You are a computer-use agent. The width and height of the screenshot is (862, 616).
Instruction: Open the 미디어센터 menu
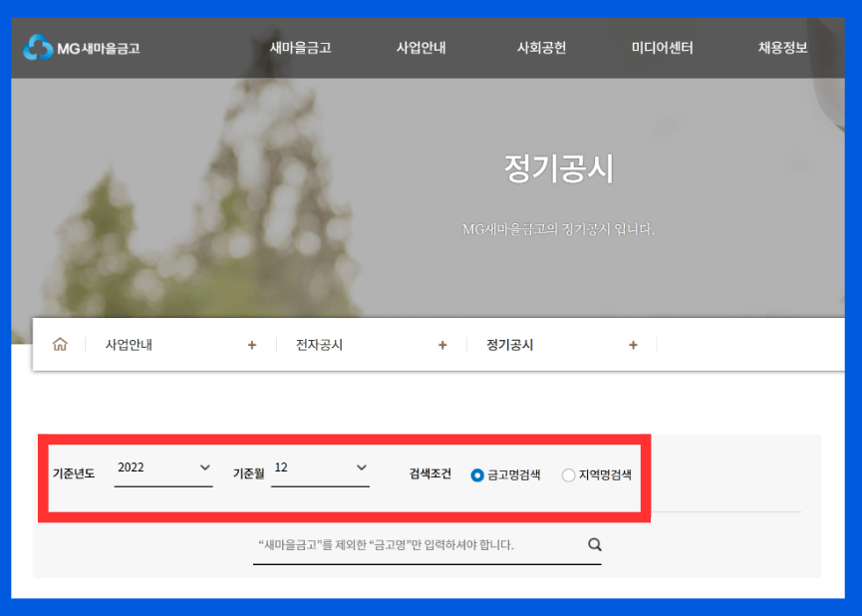pos(661,47)
